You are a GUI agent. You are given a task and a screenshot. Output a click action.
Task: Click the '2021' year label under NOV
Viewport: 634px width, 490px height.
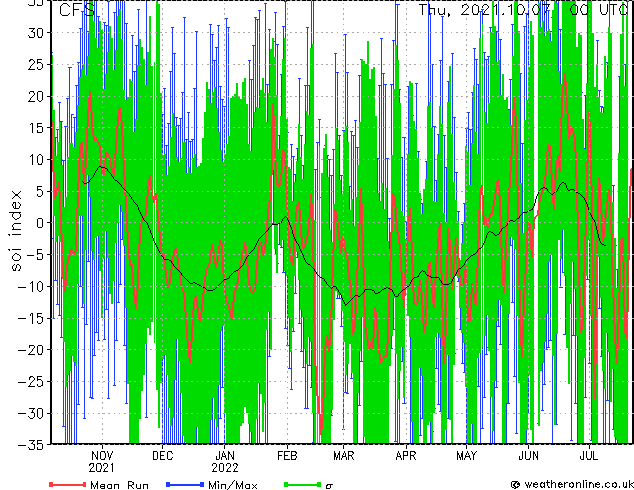101,468
